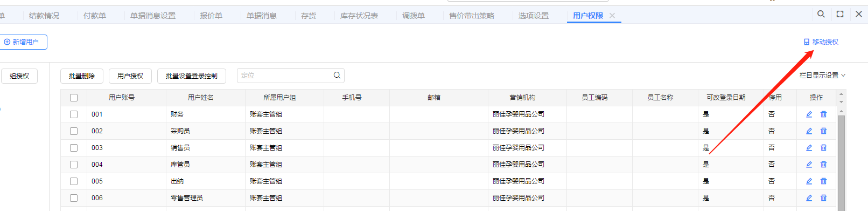Delete user 006 with trash icon
Screen dimensions: 868x211
click(x=823, y=198)
